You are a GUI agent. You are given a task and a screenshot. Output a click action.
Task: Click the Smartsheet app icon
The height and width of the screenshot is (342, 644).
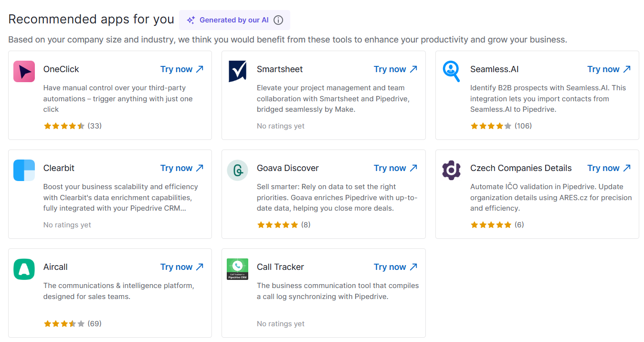(237, 71)
